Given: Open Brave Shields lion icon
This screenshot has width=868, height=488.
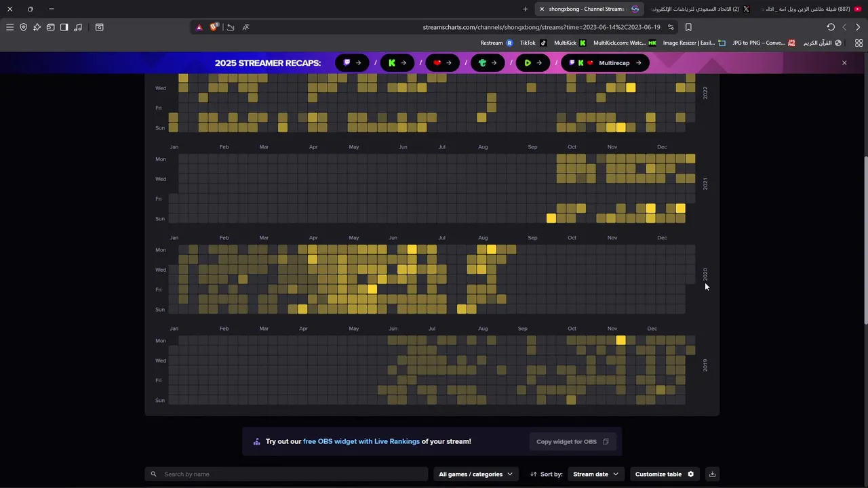Looking at the screenshot, I should 214,27.
